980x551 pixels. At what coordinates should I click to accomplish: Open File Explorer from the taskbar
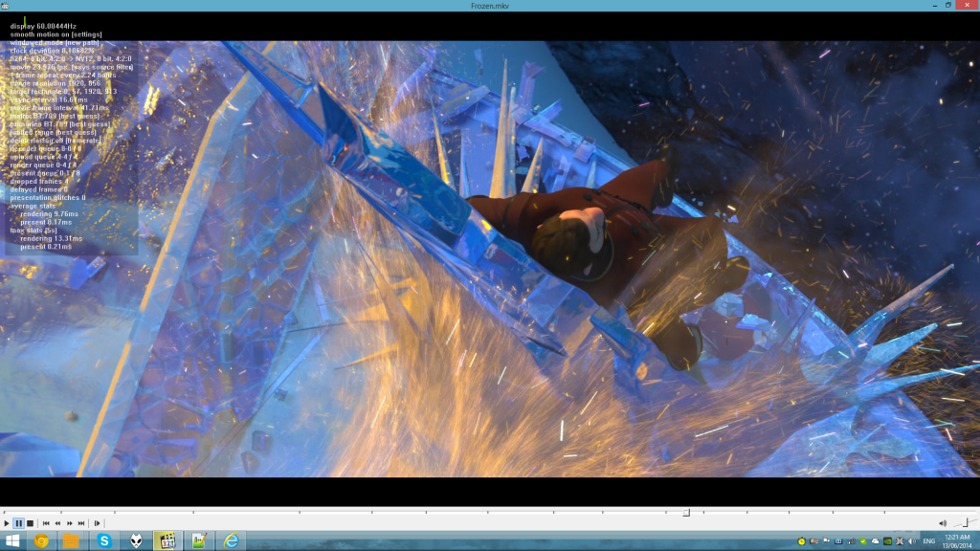pyautogui.click(x=71, y=541)
